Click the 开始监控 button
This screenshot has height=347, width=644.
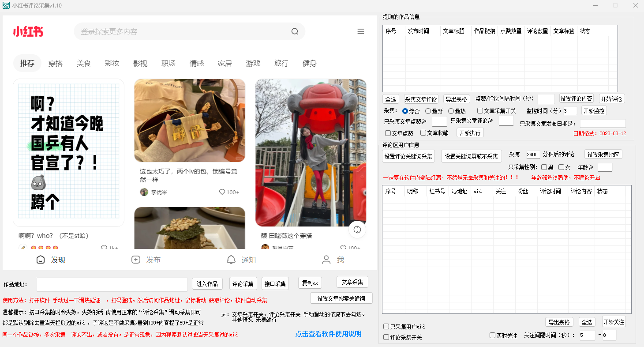594,111
